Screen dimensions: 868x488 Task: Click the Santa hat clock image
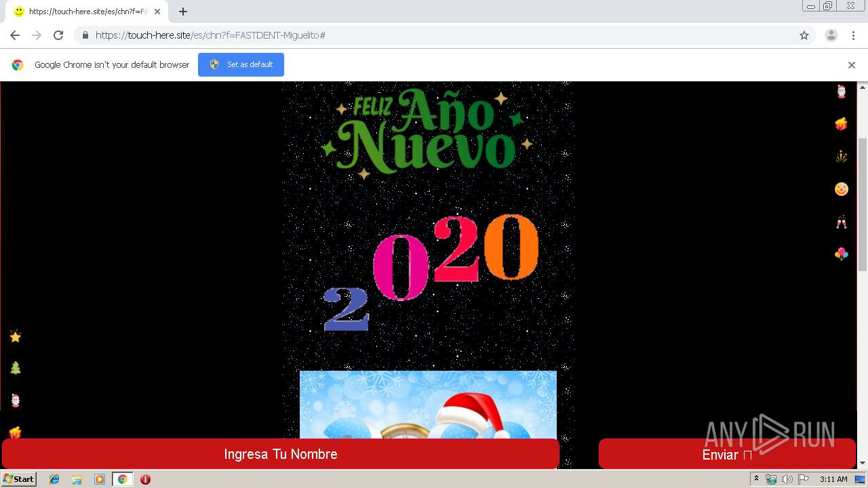tap(428, 405)
